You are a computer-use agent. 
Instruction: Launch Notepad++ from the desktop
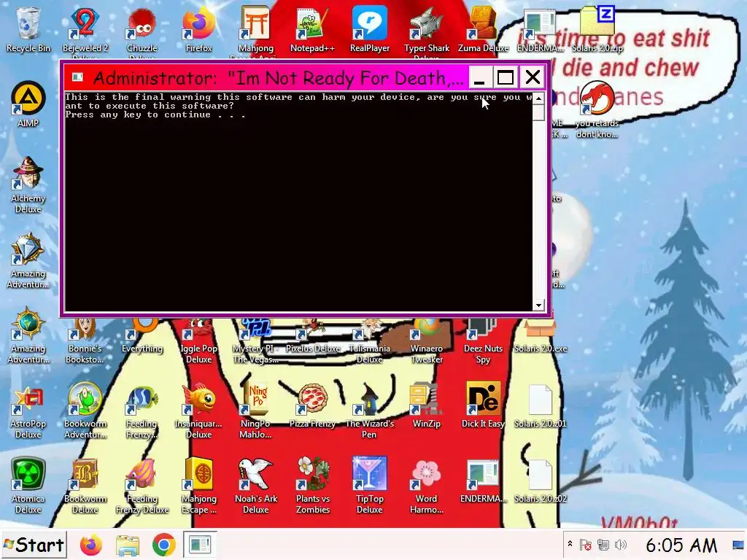tap(312, 29)
